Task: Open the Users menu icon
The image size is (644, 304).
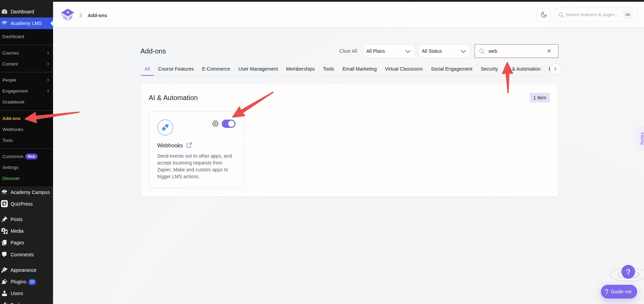Action: (4, 293)
